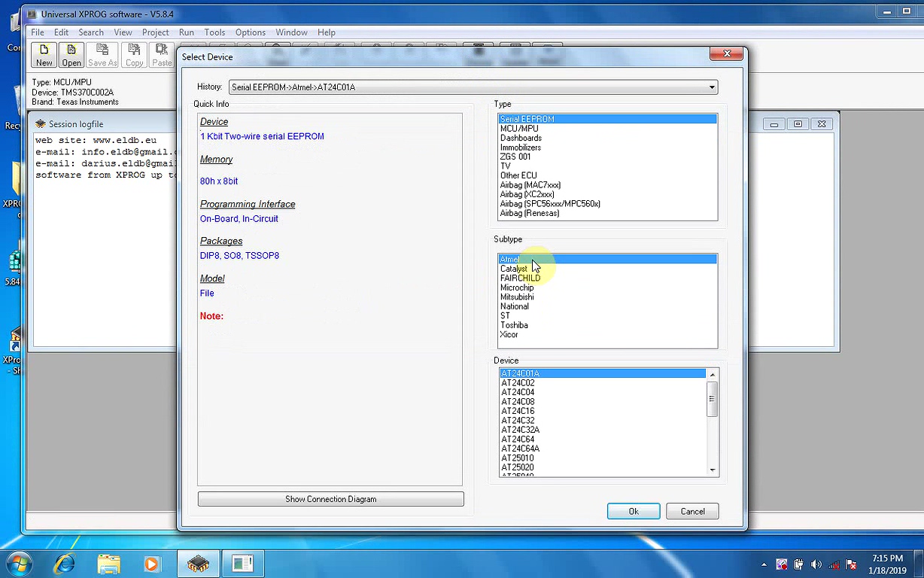Show hidden system tray icons
This screenshot has height=578, width=924.
[764, 564]
